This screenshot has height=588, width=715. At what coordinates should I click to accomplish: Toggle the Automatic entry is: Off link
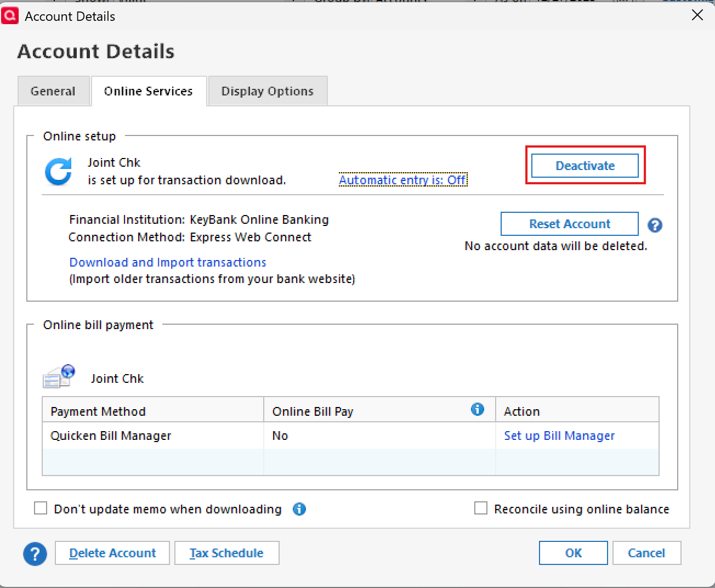click(403, 180)
